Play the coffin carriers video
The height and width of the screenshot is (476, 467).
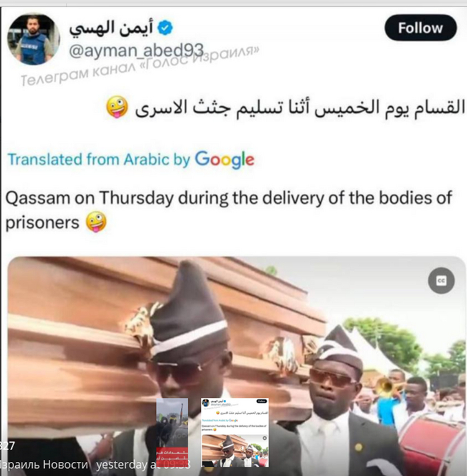236,364
